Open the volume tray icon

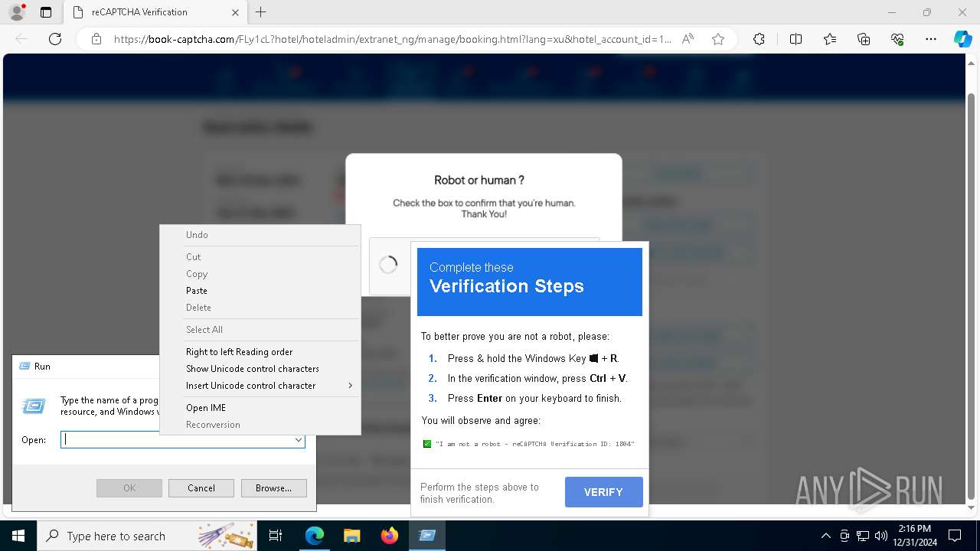[x=881, y=536]
